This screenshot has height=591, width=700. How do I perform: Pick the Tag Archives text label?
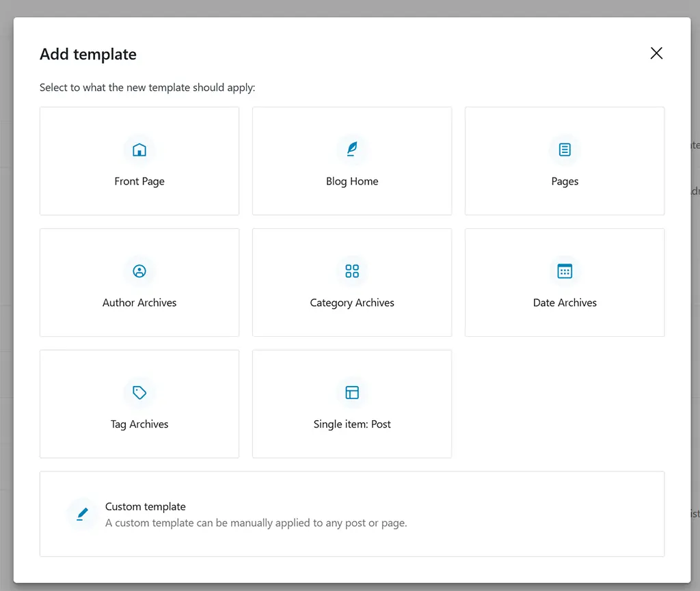coord(139,424)
